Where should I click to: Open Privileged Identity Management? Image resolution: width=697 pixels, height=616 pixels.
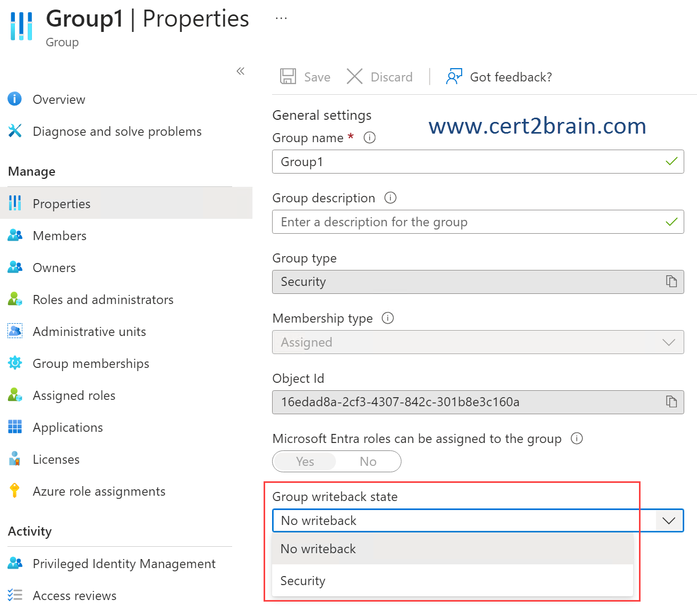(124, 563)
